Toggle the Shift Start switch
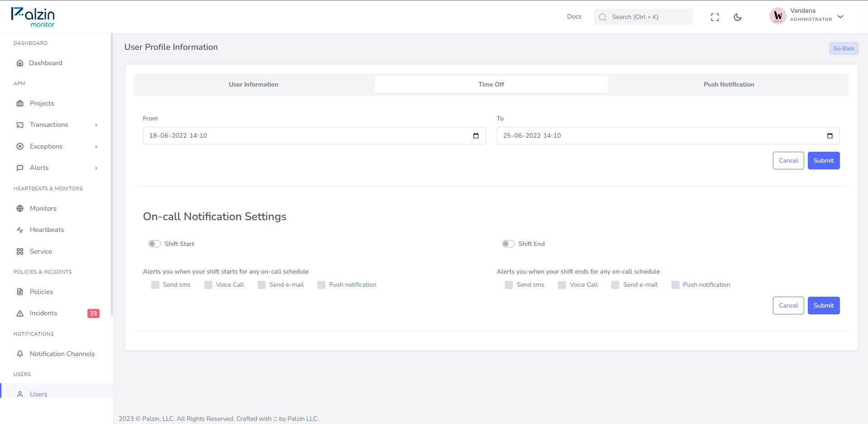 coord(155,244)
